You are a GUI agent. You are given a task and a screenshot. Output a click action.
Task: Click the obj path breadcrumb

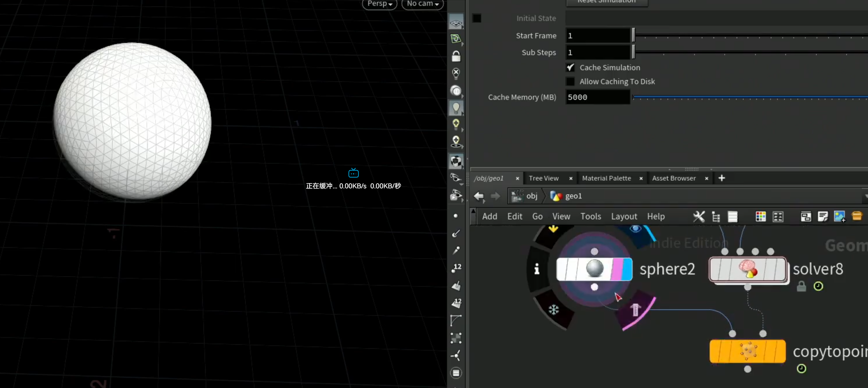pos(525,196)
